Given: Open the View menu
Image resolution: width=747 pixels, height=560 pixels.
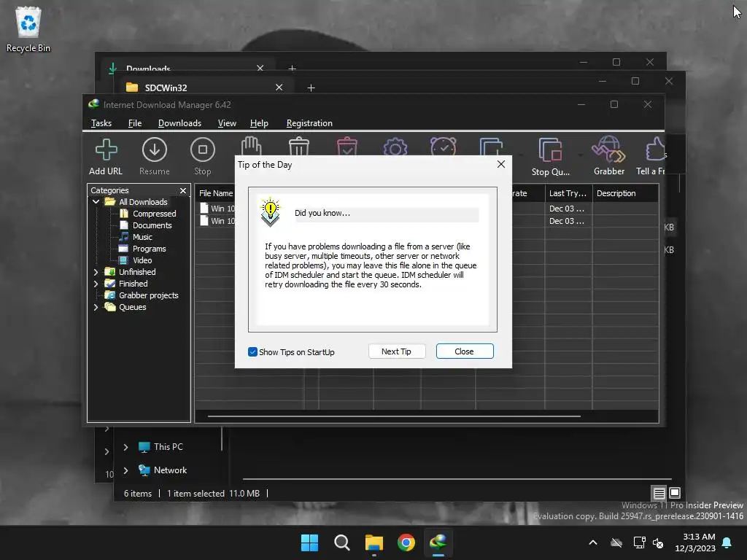Looking at the screenshot, I should click(227, 122).
